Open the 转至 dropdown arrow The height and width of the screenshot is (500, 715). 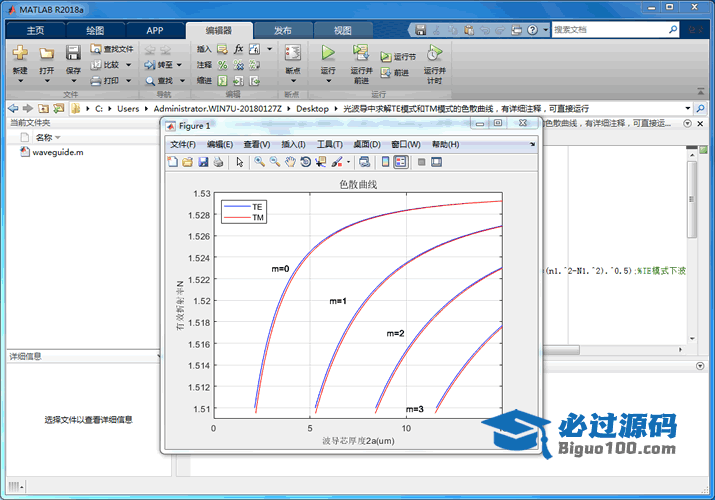pos(179,65)
